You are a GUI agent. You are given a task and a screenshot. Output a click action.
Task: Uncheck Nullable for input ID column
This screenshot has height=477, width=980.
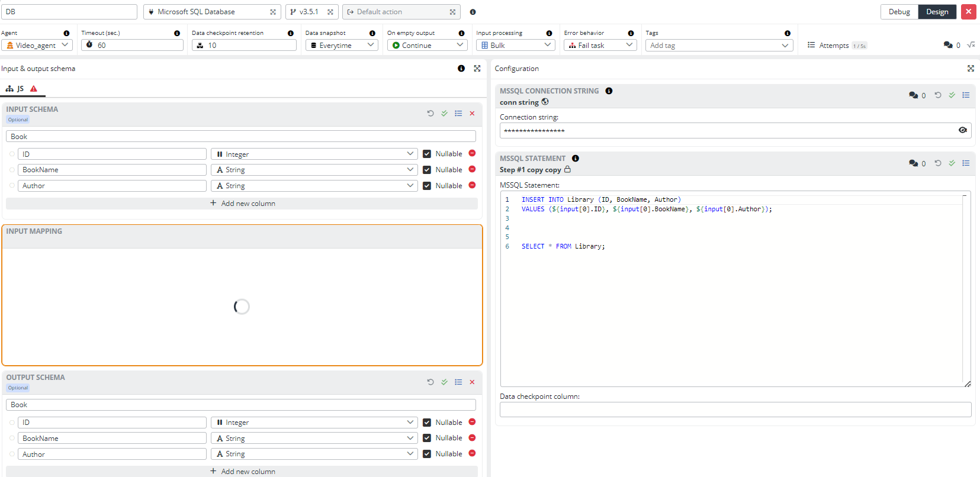(x=427, y=154)
